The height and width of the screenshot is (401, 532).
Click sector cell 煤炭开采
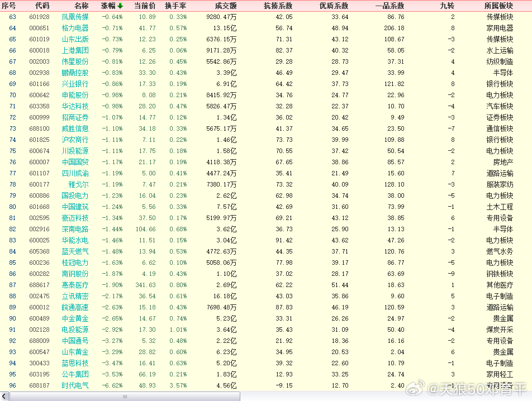tap(500, 330)
